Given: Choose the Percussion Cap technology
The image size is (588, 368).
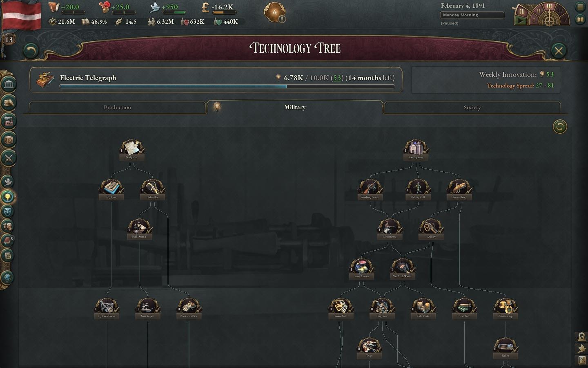Looking at the screenshot, I should [x=505, y=307].
